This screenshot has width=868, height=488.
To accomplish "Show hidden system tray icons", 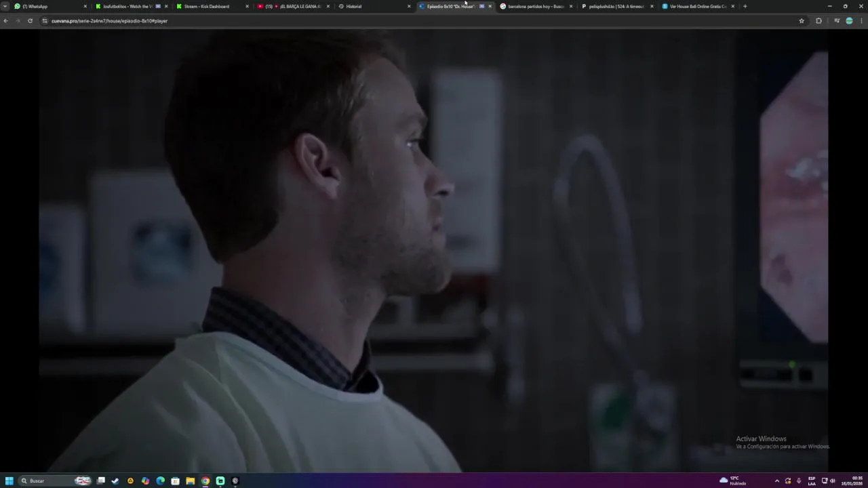I will point(776,481).
